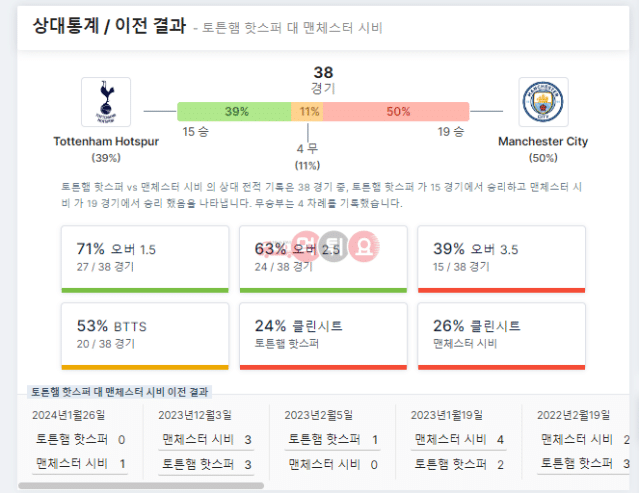Click the Tottenham Hotspur crest logo
The width and height of the screenshot is (639, 493).
tap(106, 102)
